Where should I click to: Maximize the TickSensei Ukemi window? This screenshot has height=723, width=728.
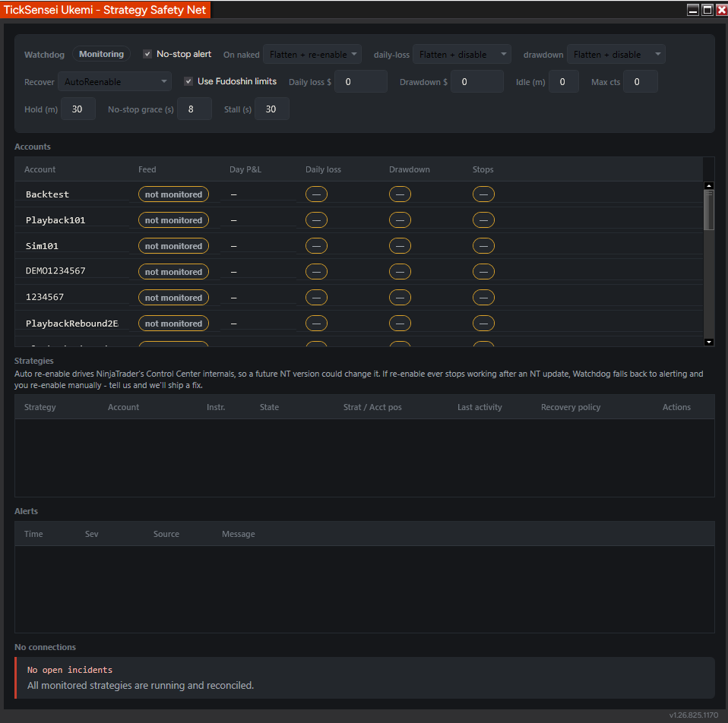707,10
